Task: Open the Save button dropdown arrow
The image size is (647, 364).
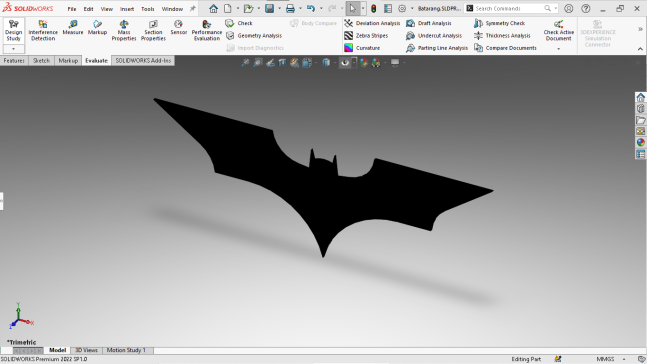Action: 279,8
